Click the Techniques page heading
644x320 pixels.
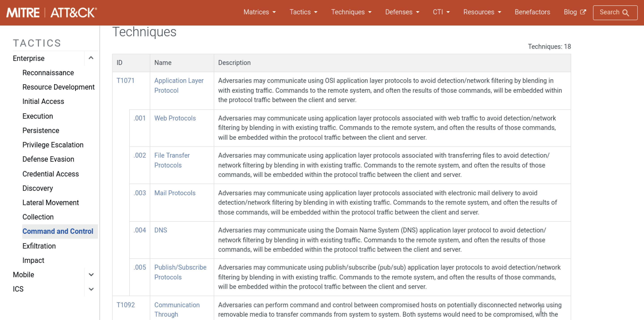pos(144,32)
